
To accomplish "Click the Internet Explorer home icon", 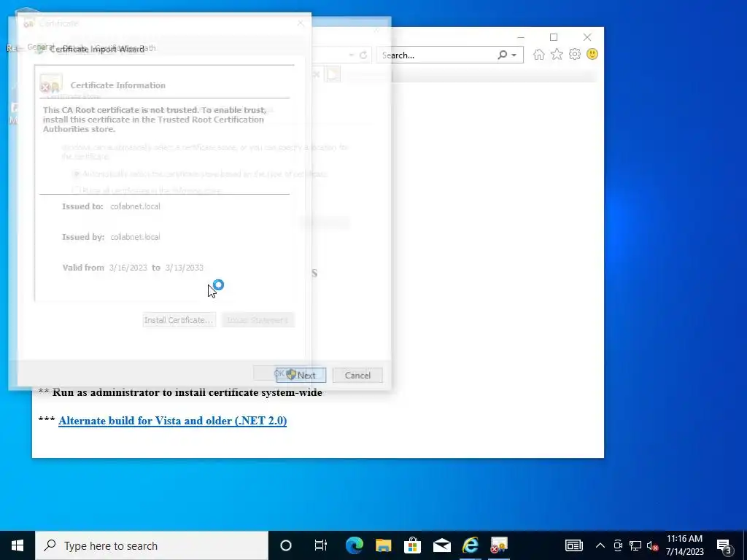I will click(539, 54).
